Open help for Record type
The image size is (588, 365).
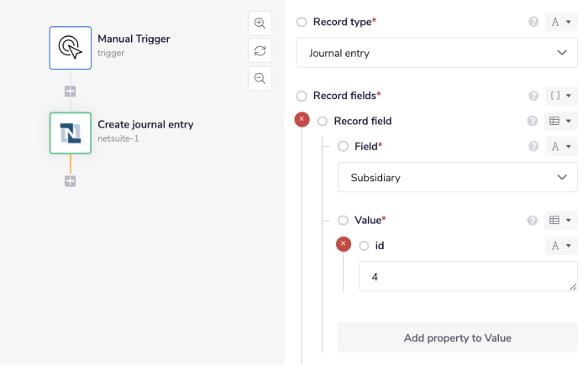(x=533, y=22)
